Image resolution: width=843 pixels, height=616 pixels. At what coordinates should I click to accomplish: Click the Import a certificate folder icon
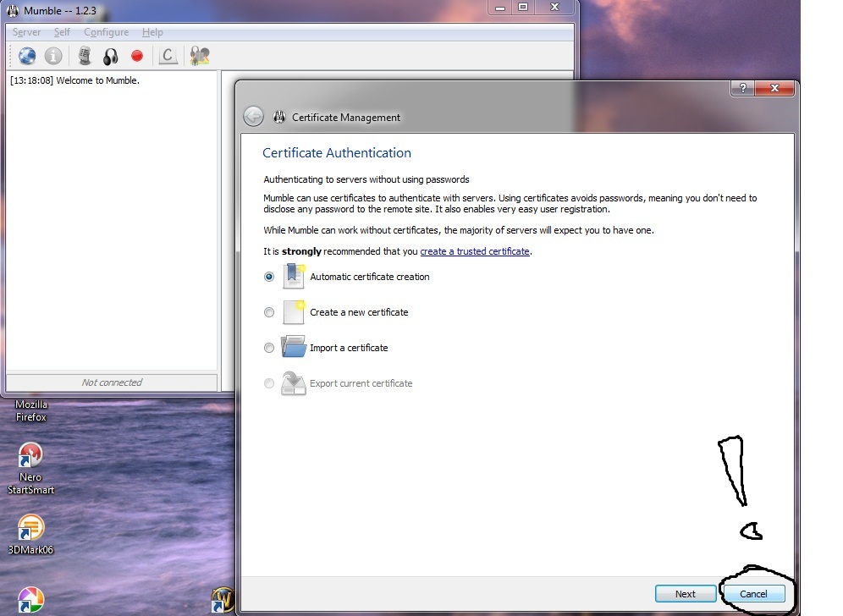pyautogui.click(x=294, y=347)
